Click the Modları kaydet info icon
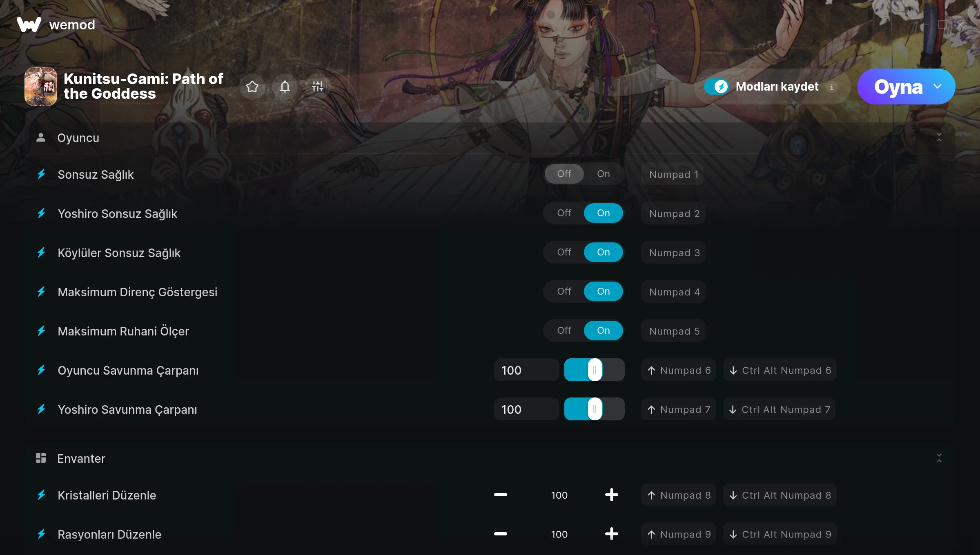 (831, 87)
